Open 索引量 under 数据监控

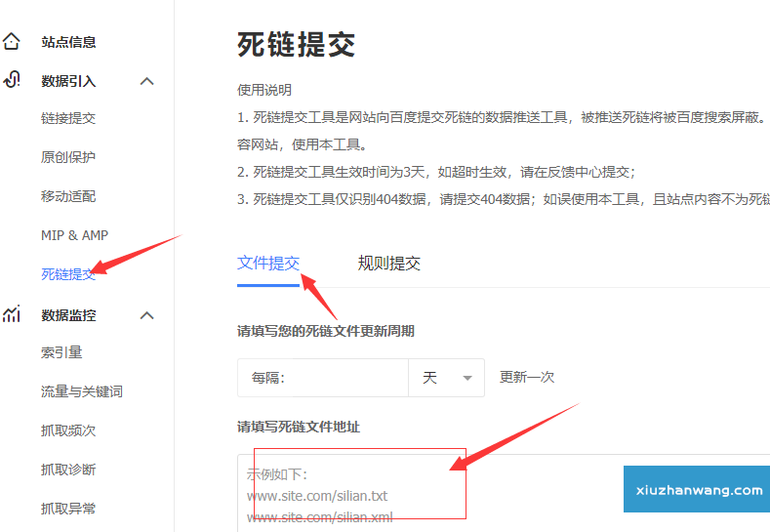pyautogui.click(x=61, y=352)
